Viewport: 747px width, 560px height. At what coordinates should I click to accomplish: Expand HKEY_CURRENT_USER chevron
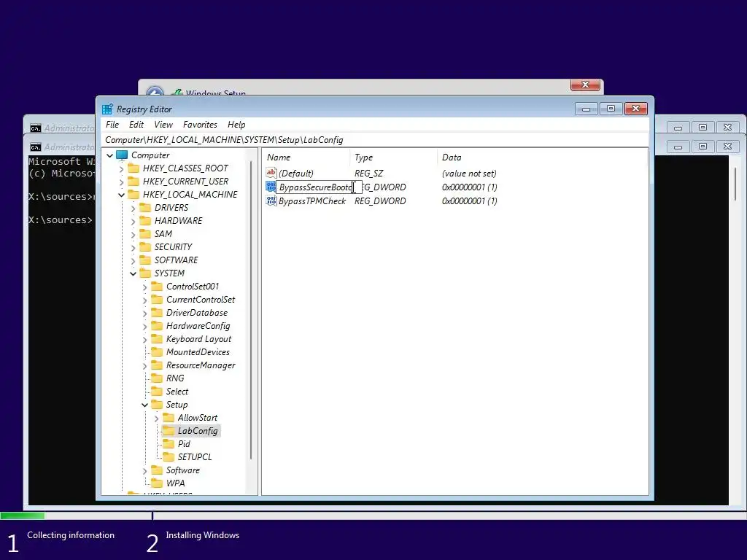click(x=122, y=182)
